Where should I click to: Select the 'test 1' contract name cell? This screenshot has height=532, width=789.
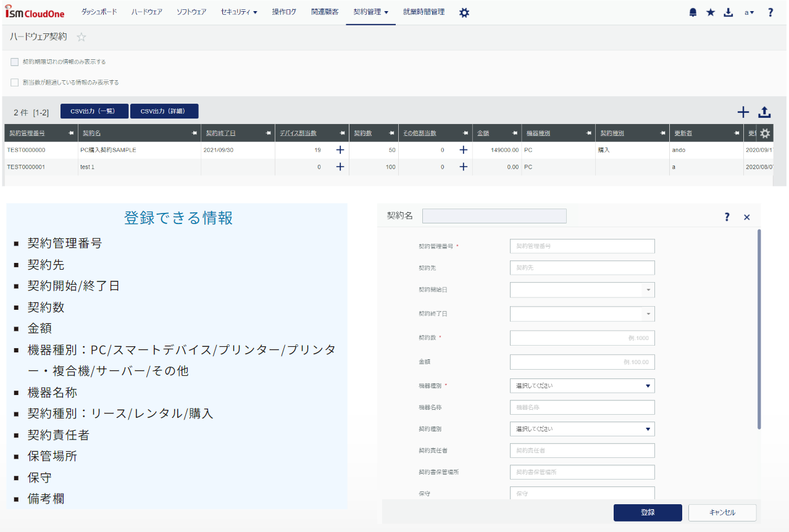[140, 167]
